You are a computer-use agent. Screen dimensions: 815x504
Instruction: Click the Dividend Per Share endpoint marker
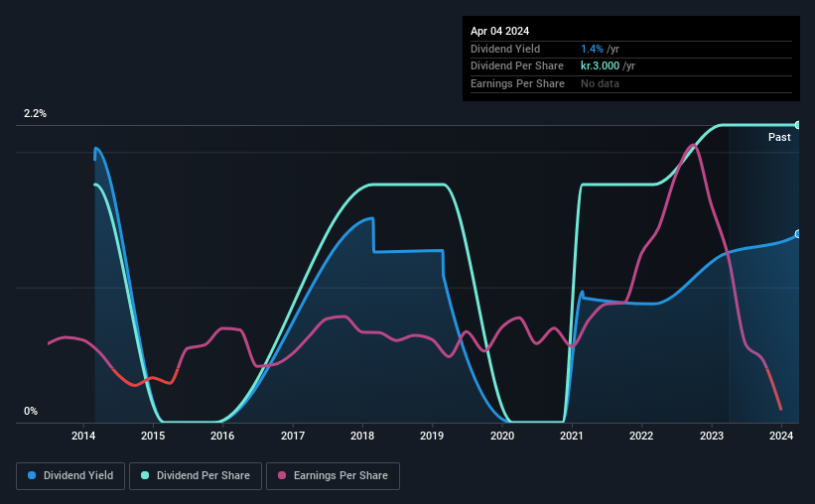(x=797, y=125)
